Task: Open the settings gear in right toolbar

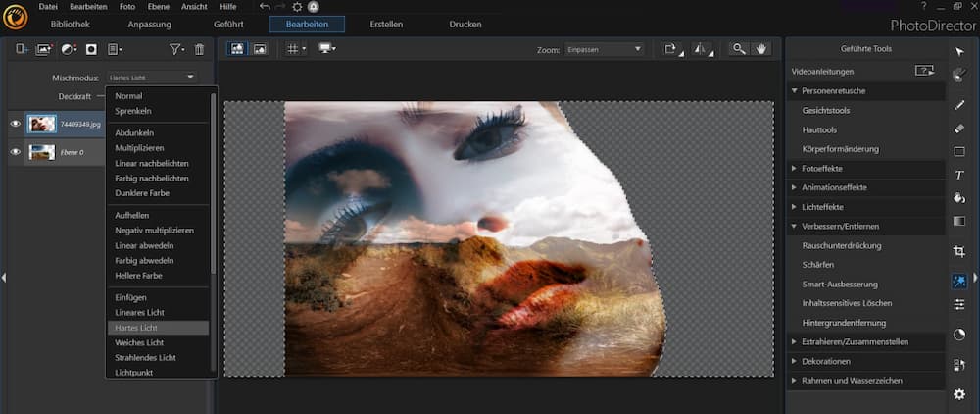Action: click(x=959, y=393)
